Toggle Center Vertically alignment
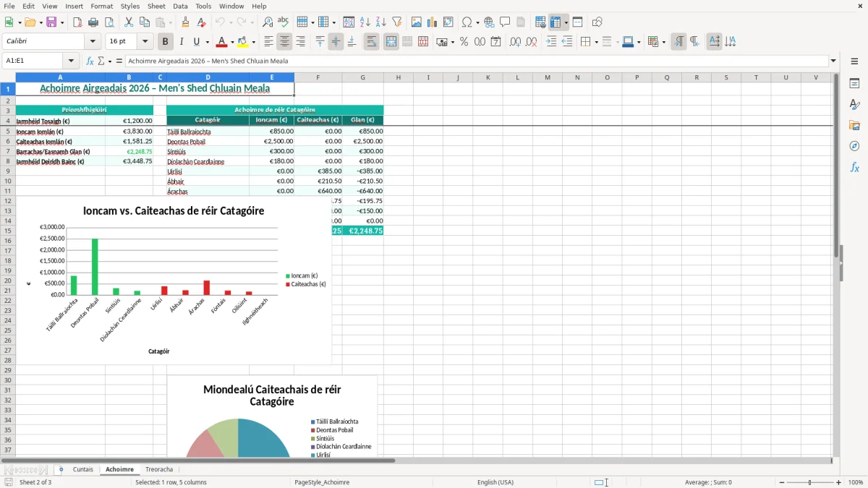The image size is (868, 488). 336,42
